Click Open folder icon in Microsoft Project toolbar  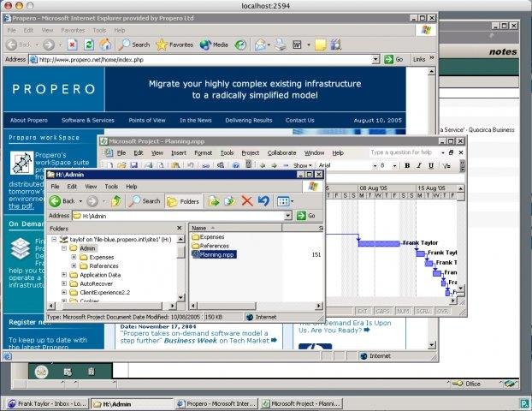tap(121, 165)
